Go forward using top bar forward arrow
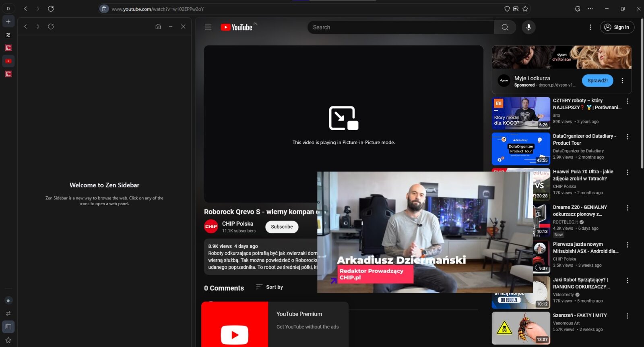The width and height of the screenshot is (644, 347). pos(38,8)
